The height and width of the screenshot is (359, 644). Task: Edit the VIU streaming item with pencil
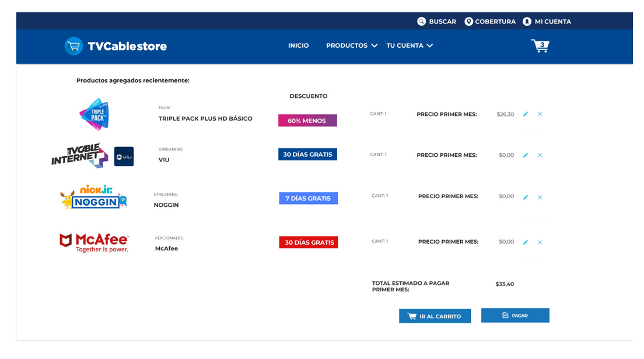coord(526,155)
